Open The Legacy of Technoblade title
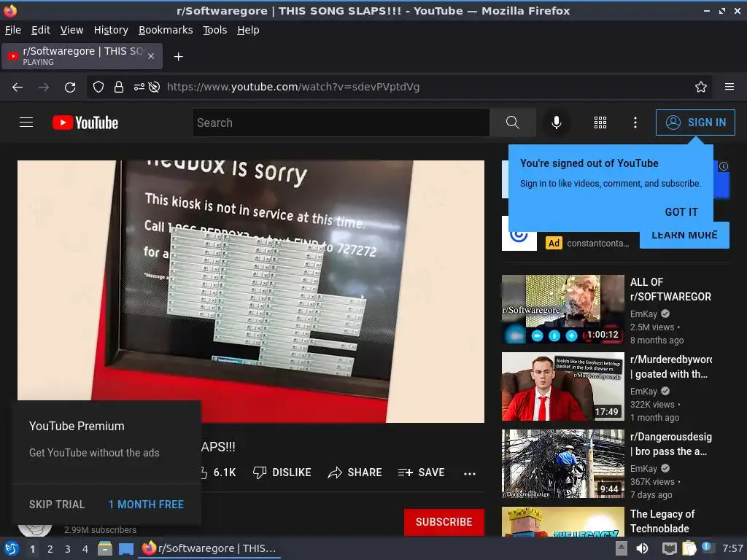 point(662,521)
